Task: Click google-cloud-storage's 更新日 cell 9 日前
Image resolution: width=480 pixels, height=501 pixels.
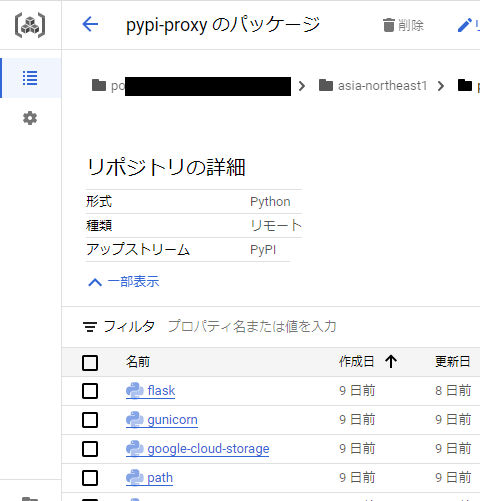Action: 453,449
